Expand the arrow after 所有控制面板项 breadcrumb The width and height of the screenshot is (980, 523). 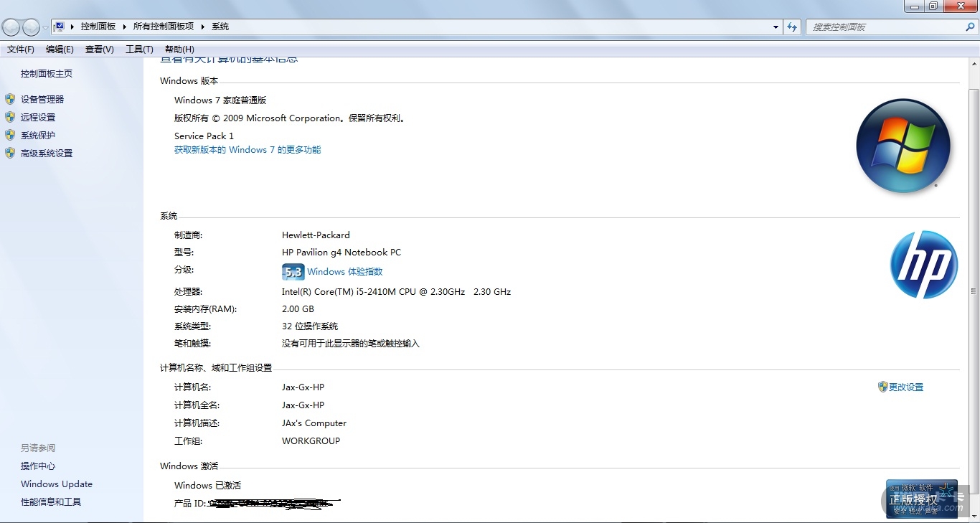[203, 27]
